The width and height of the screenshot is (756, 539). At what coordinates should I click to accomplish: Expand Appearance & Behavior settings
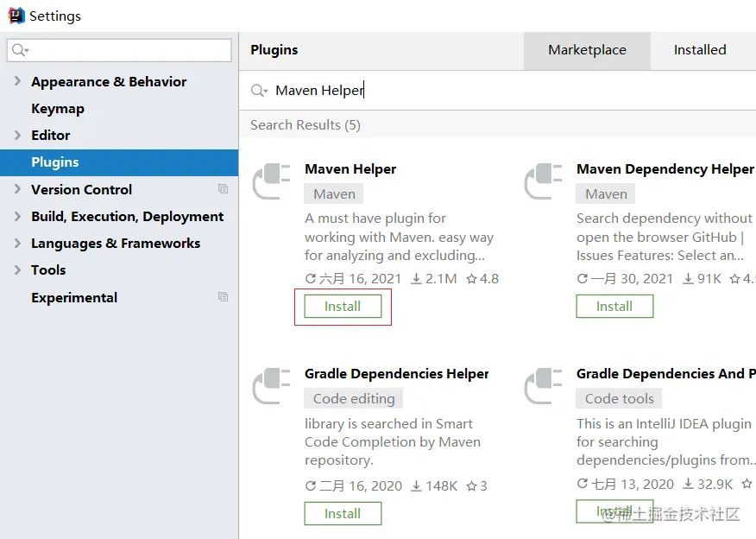click(17, 81)
